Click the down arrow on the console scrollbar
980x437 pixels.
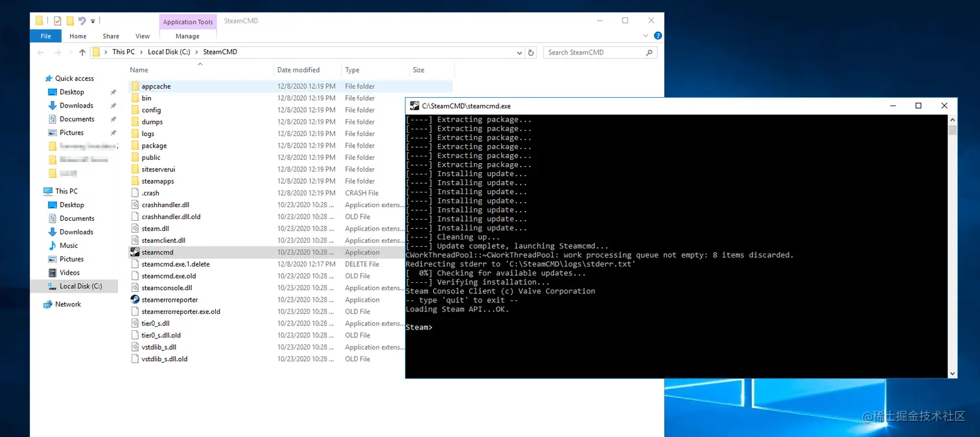pos(953,374)
